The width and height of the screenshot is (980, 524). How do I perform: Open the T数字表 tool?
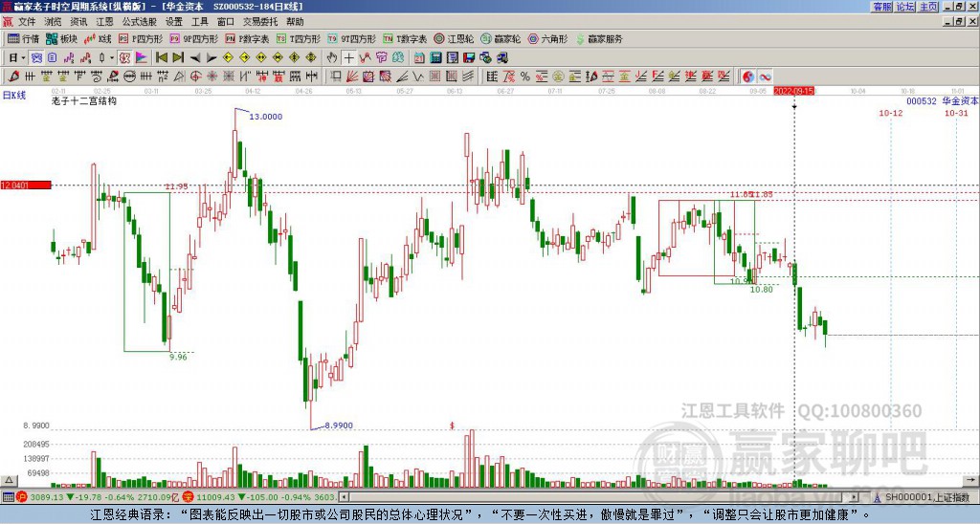coord(405,38)
